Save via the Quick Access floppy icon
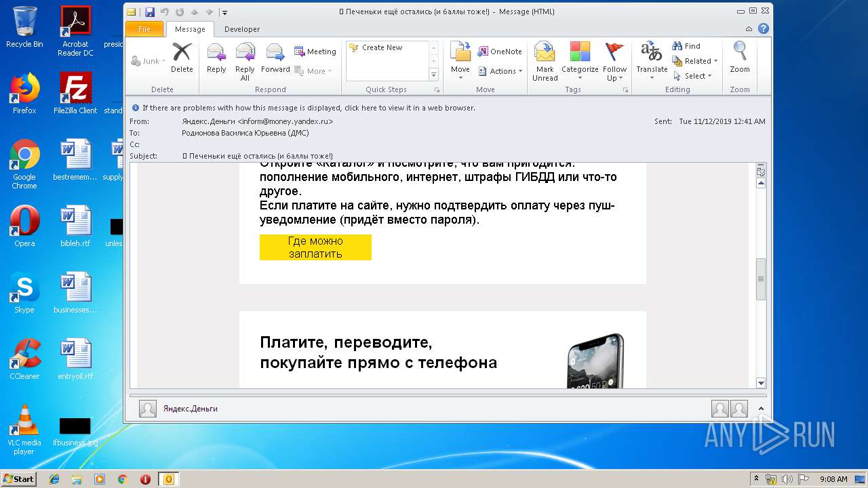Viewport: 868px width, 488px height. point(149,12)
